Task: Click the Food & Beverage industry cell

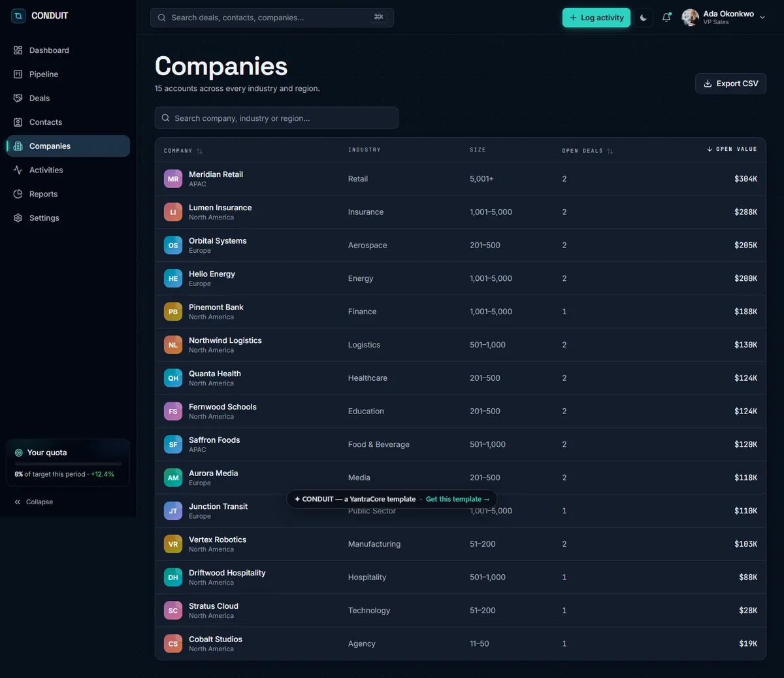Action: pos(379,445)
